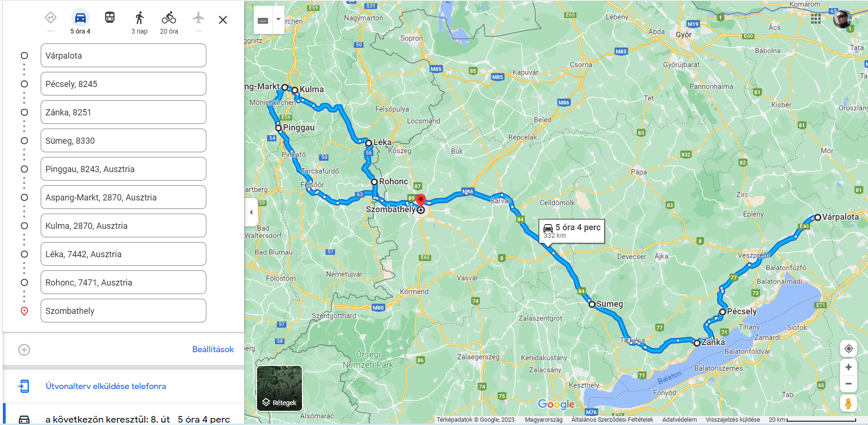Zoom in the map
The image size is (868, 425).
(849, 367)
